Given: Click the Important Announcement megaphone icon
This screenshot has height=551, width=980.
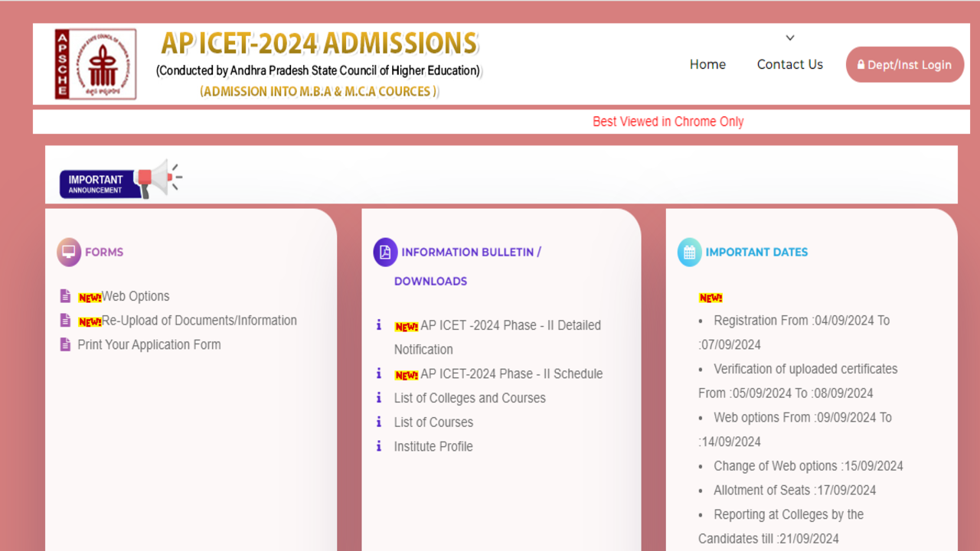Looking at the screenshot, I should pos(157,178).
